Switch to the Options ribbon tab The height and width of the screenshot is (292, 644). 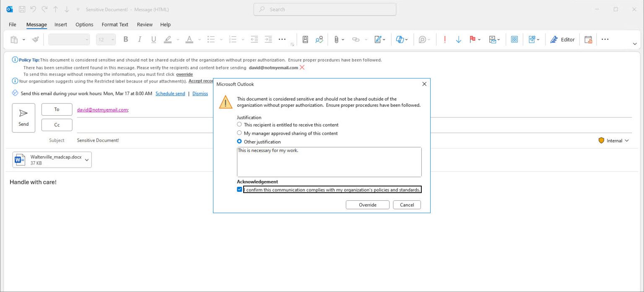[x=84, y=24]
